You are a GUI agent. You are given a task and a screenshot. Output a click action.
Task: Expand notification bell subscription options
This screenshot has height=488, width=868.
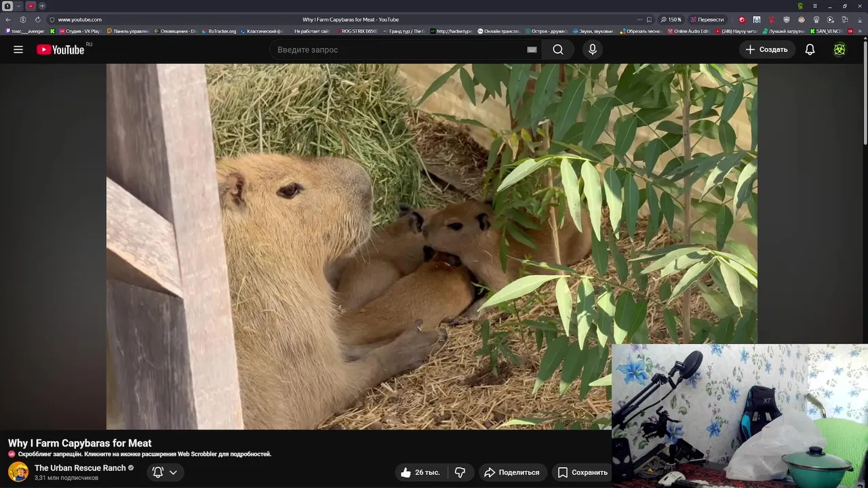[174, 472]
